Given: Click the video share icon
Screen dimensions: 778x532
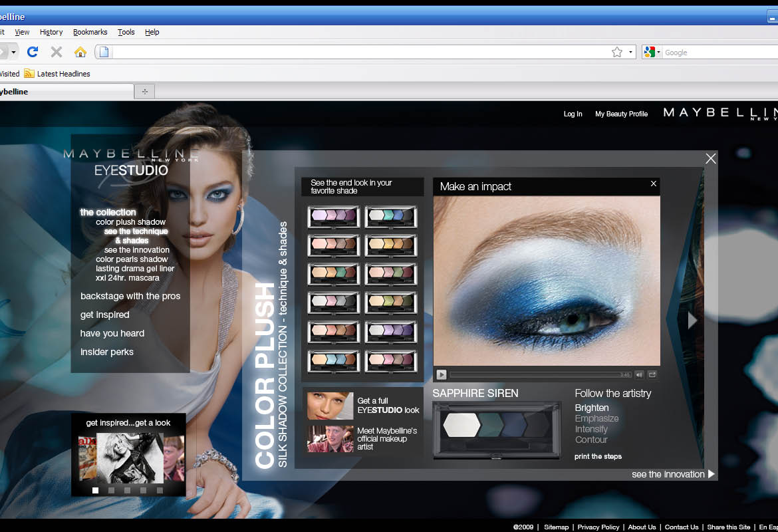Looking at the screenshot, I should (x=652, y=375).
